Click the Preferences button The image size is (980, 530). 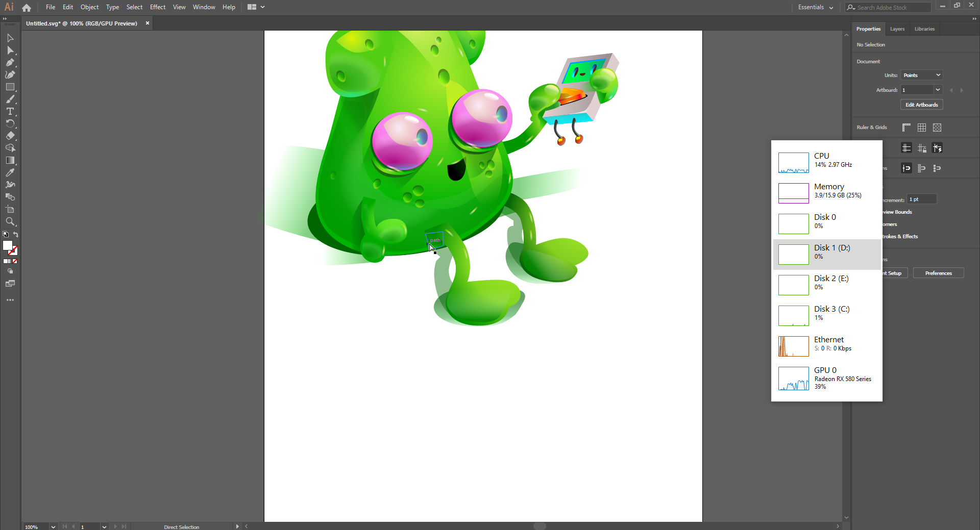(938, 273)
